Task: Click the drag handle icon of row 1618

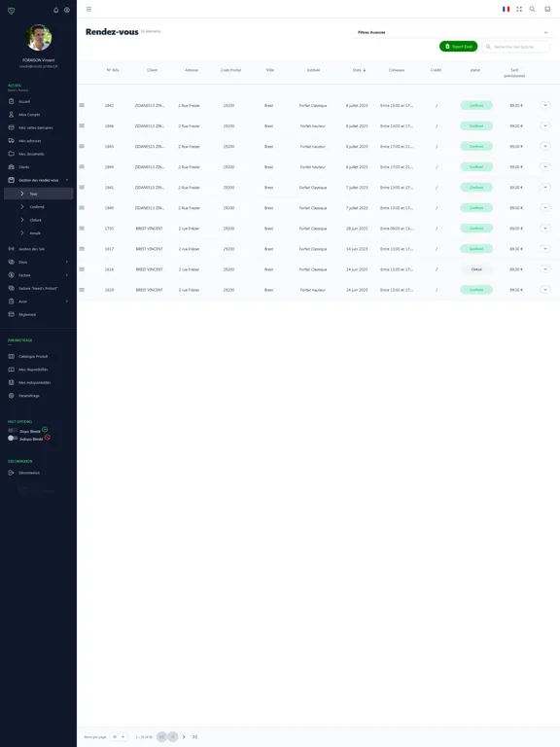Action: point(82,269)
